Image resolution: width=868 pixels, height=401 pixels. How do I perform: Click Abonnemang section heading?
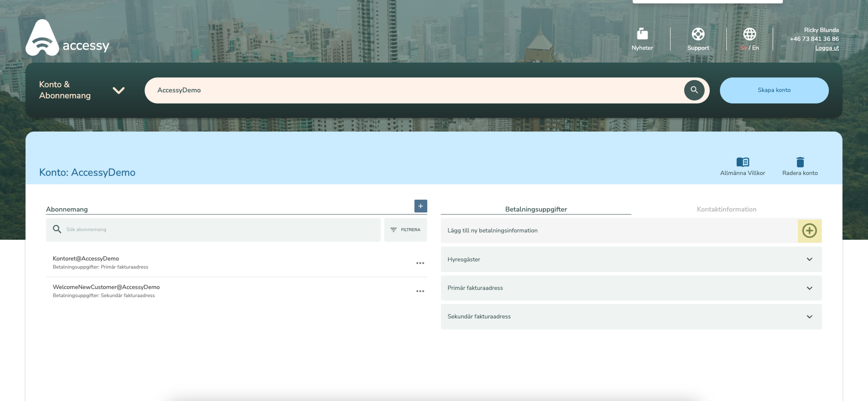click(67, 209)
